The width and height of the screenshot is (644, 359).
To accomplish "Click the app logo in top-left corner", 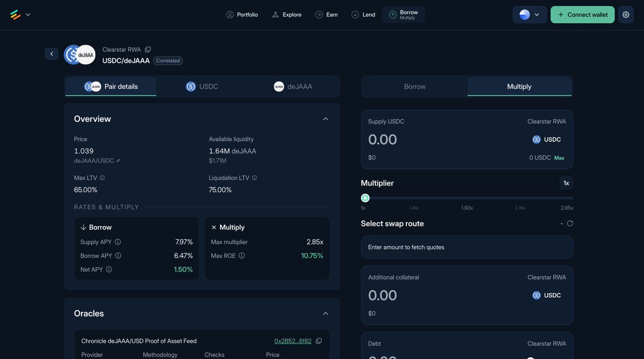I will point(15,14).
